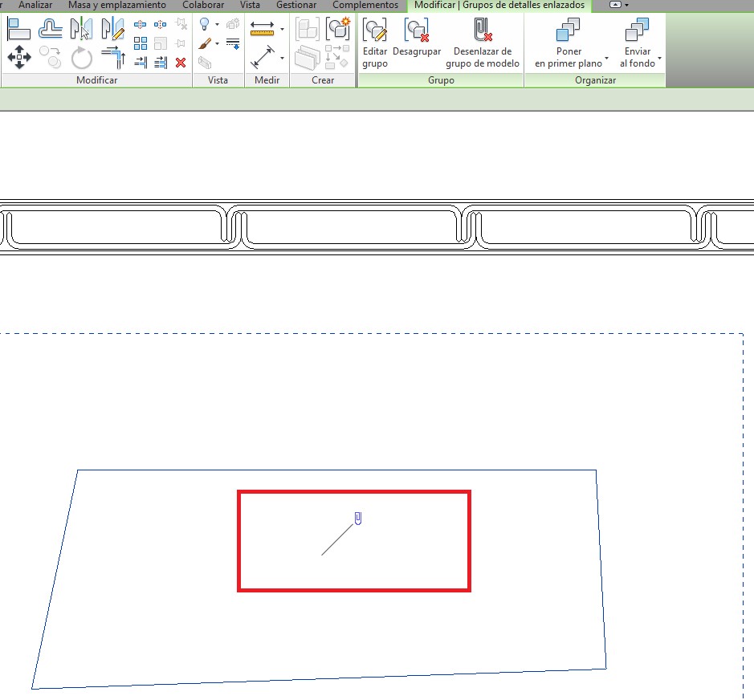
Task: Click the paperclip attached detail group icon
Action: pos(358,518)
